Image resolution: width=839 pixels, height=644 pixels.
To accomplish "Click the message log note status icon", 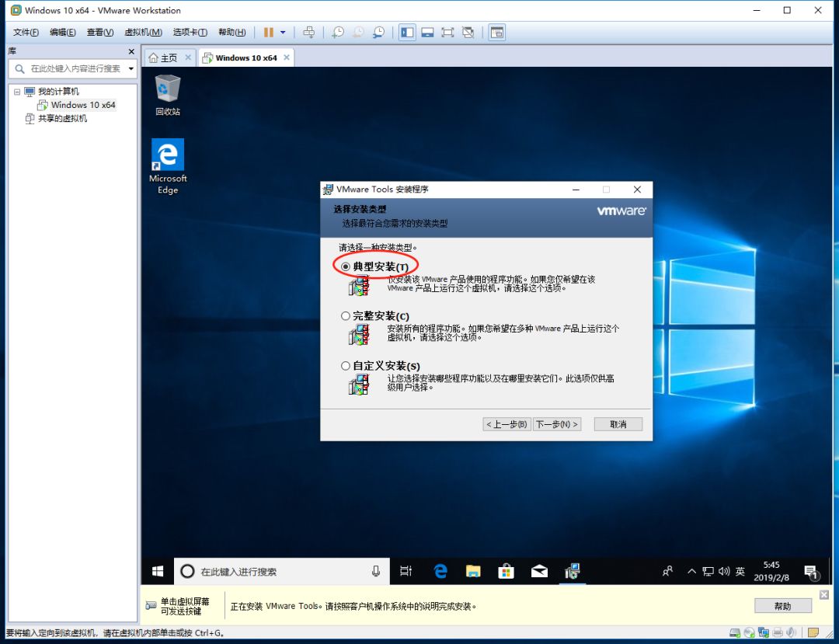I will pyautogui.click(x=813, y=633).
